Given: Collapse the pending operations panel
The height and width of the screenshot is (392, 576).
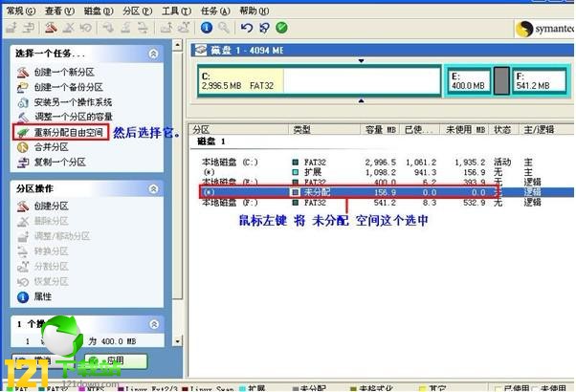Looking at the screenshot, I should (x=154, y=324).
